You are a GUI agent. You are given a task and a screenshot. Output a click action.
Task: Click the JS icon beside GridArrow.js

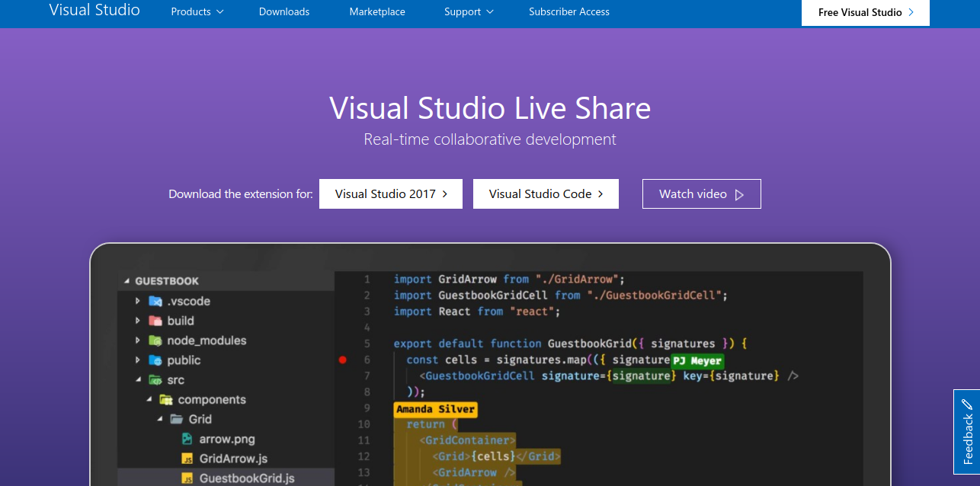(187, 459)
